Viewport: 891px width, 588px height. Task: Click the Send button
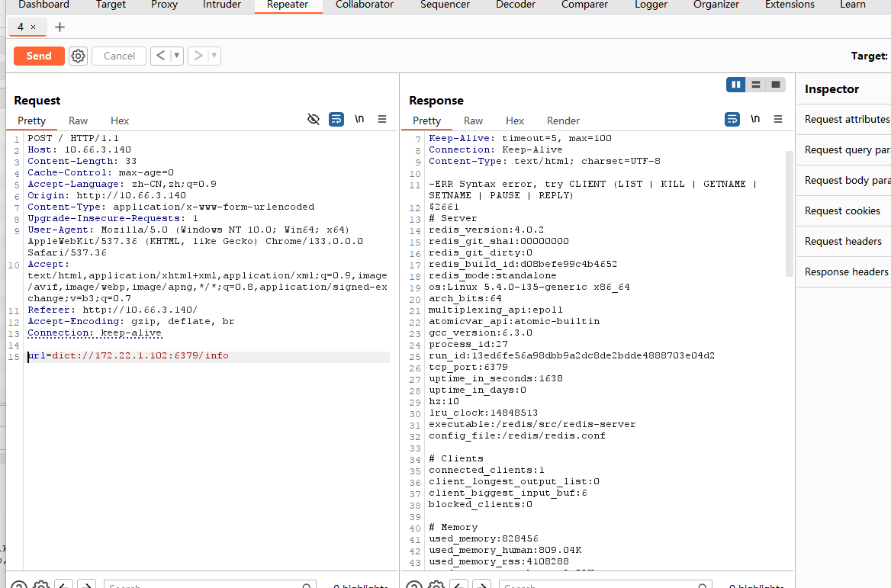[x=39, y=56]
